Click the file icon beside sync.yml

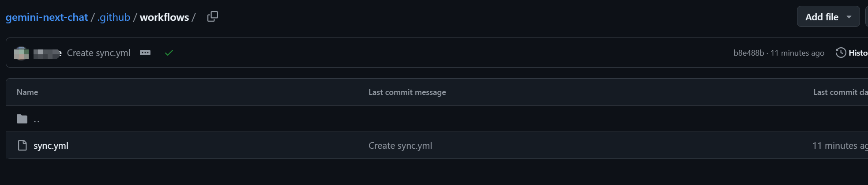tap(22, 145)
